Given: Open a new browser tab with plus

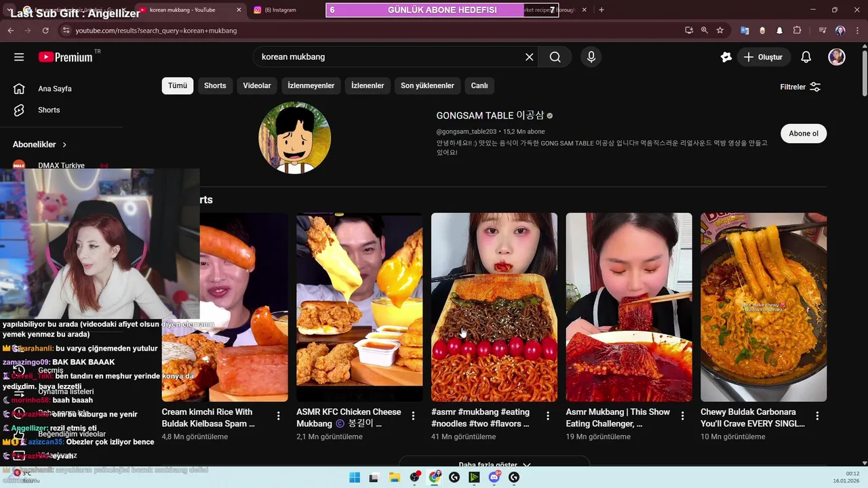Looking at the screenshot, I should tap(601, 10).
